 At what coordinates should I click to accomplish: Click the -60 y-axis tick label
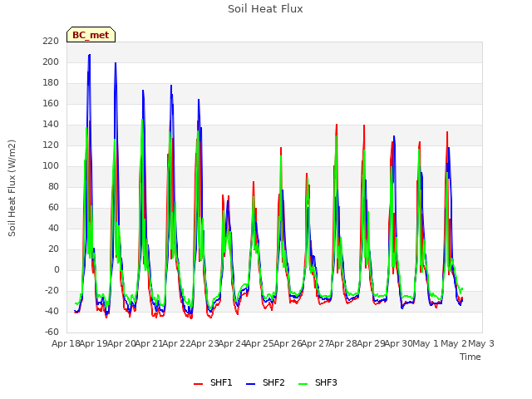coord(52,332)
